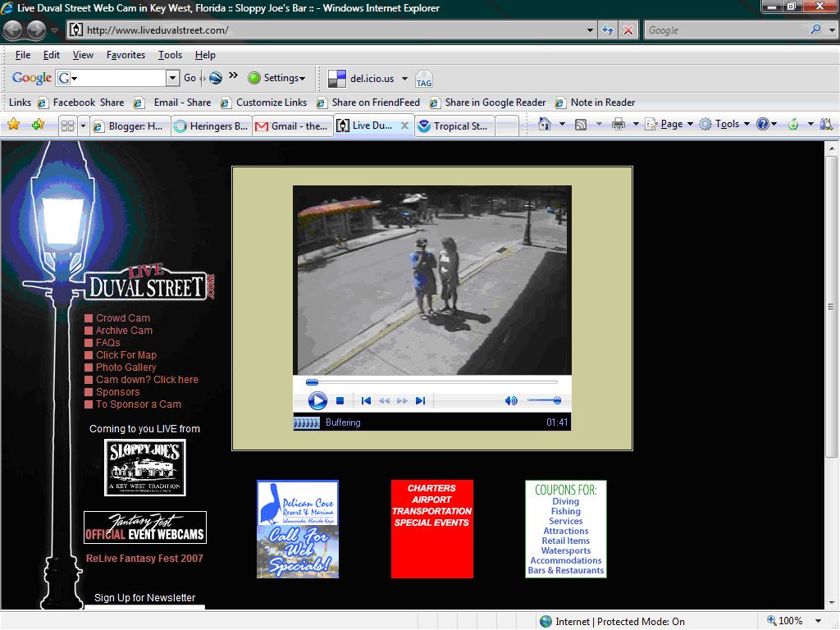Click the Print icon
840x630 pixels.
pos(619,125)
